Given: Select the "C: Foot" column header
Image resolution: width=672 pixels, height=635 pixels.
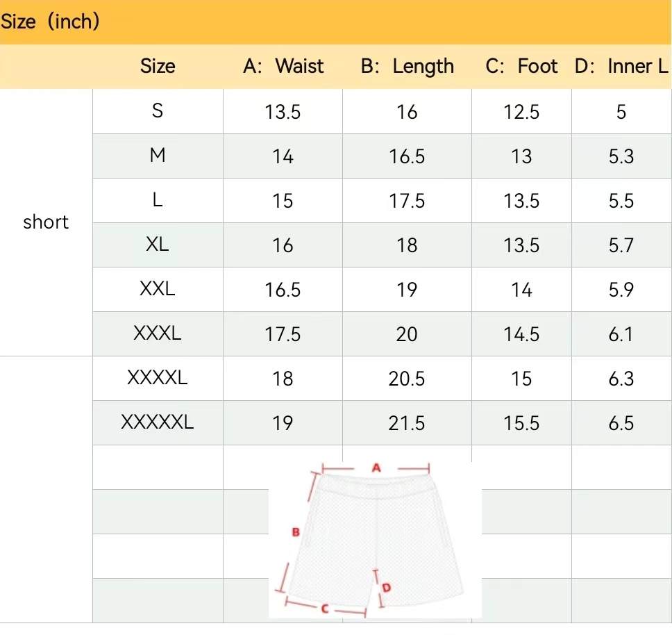Looking at the screenshot, I should coord(521,67).
